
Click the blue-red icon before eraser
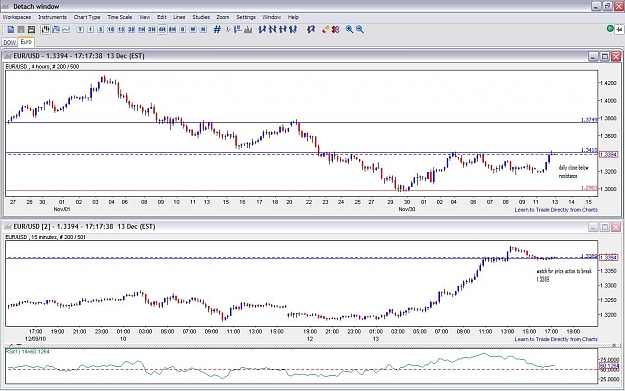tap(311, 29)
